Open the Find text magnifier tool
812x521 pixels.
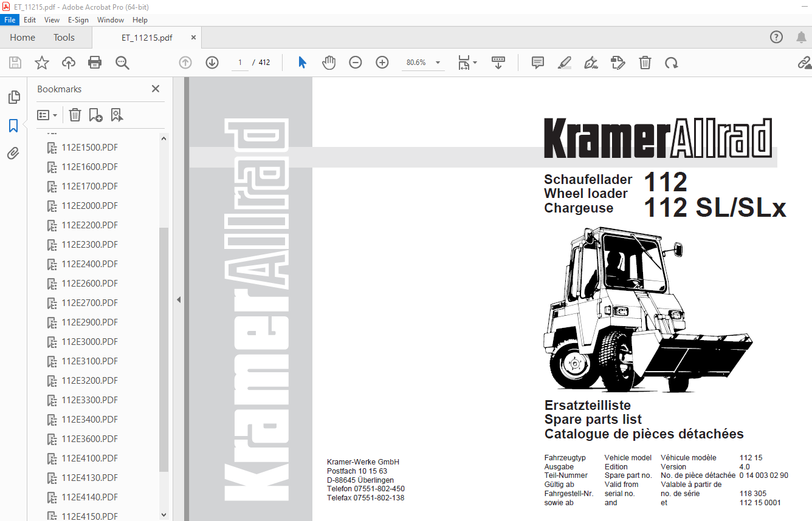click(123, 63)
